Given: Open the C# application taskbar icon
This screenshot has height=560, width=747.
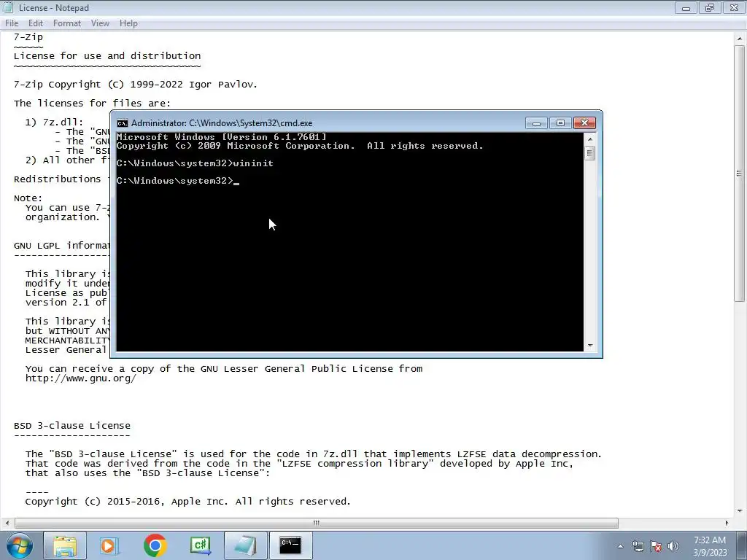Looking at the screenshot, I should [201, 545].
